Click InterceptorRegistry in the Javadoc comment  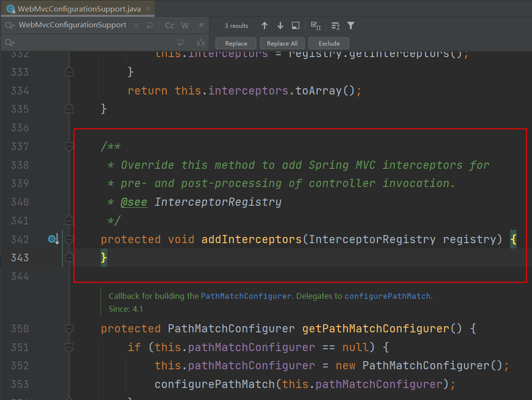(218, 202)
